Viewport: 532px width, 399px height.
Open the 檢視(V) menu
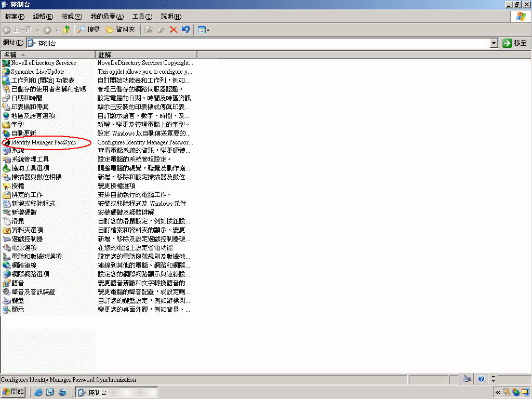(x=71, y=16)
